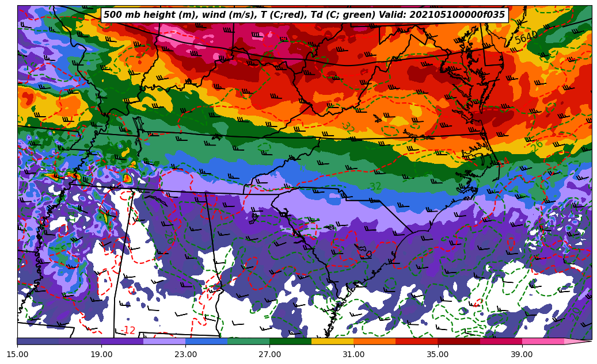Click the 27.00 colorbar tick label

coord(269,354)
